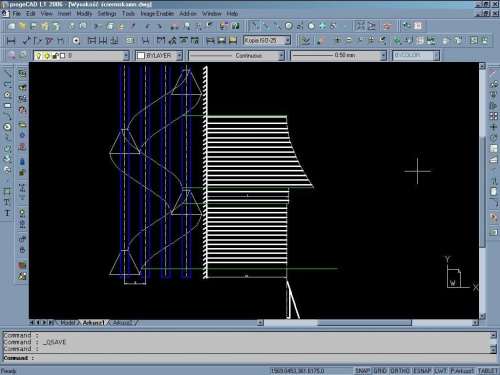The height and width of the screenshot is (375, 500).
Task: Select the Rectangle draw tool
Action: point(7,106)
